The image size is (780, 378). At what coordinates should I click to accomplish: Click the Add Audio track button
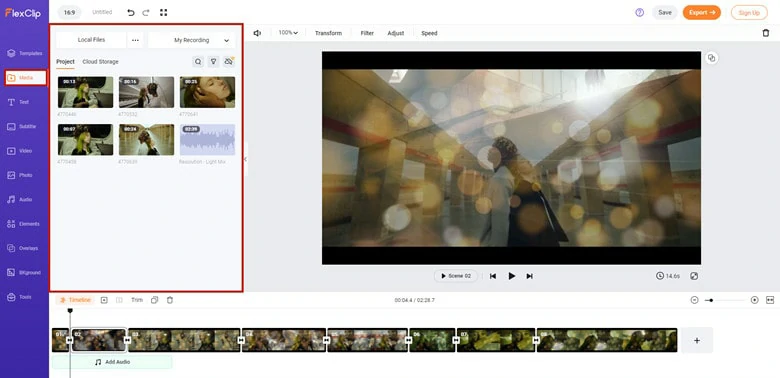[x=112, y=362]
